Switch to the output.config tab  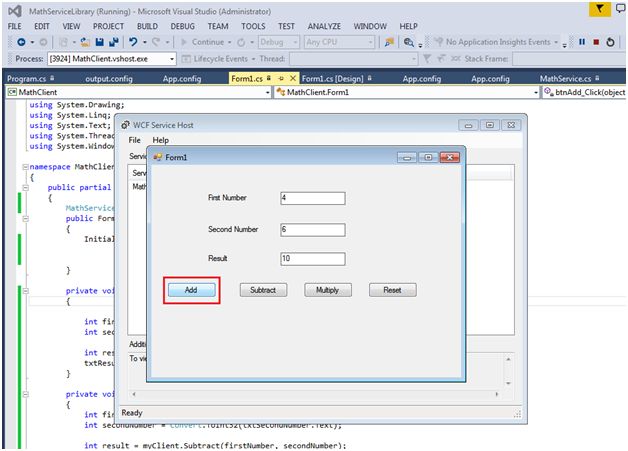pyautogui.click(x=109, y=79)
